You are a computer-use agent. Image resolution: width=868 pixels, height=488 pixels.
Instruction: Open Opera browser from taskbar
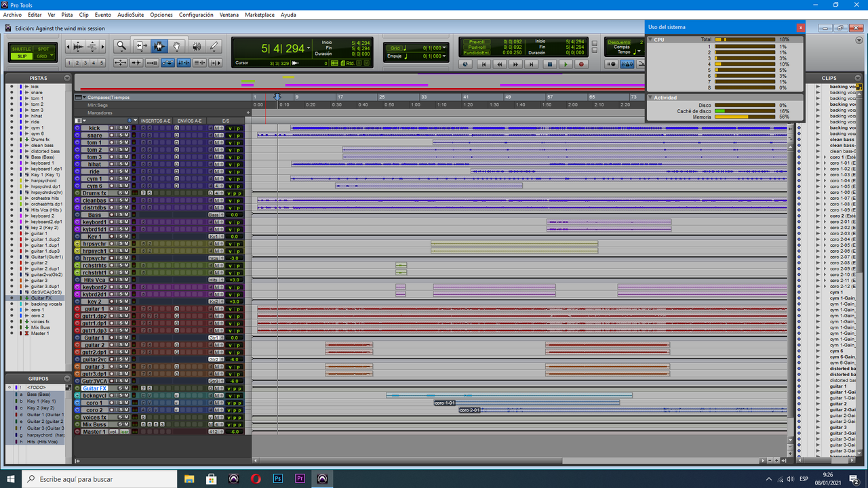256,479
